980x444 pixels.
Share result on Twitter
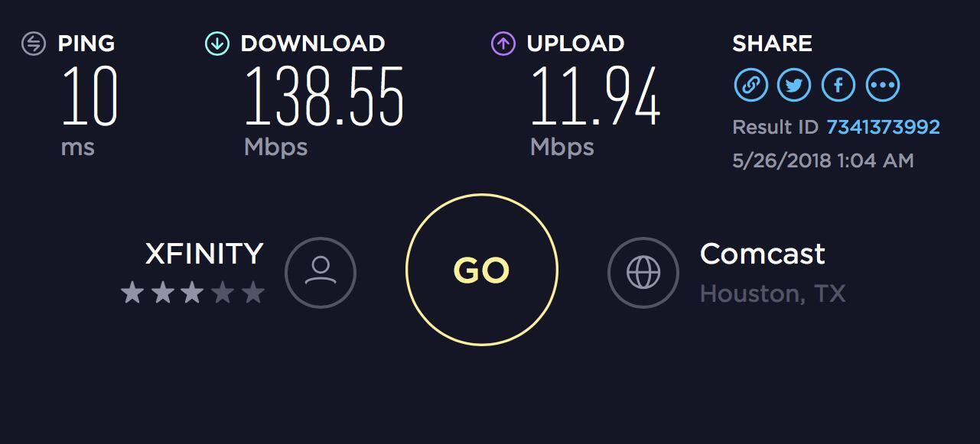tap(794, 85)
